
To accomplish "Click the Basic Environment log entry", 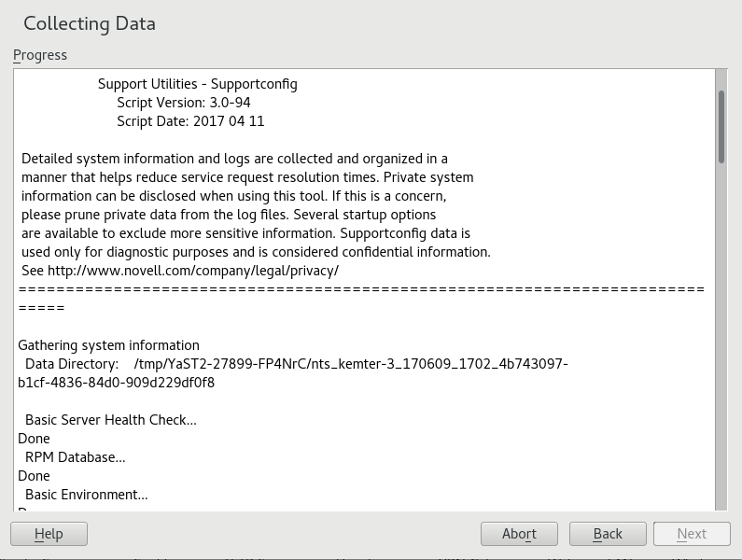I will (x=86, y=495).
